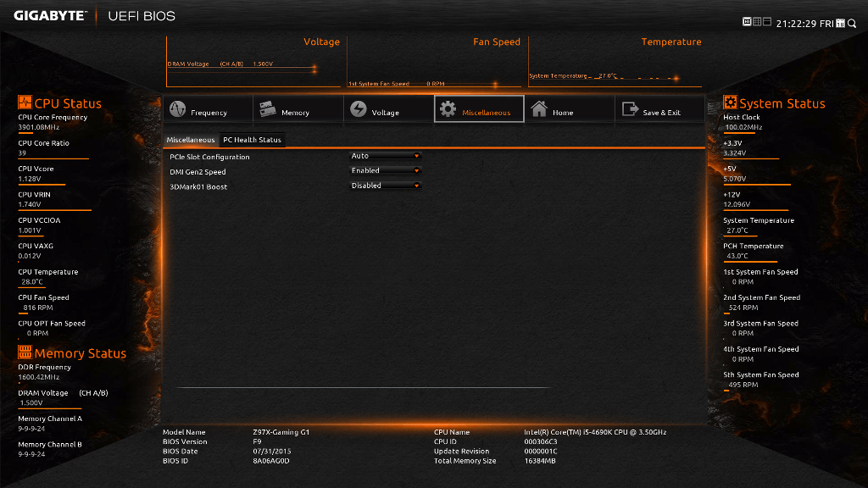
Task: Click the clock time 21:22:29 FRI
Action: 805,24
